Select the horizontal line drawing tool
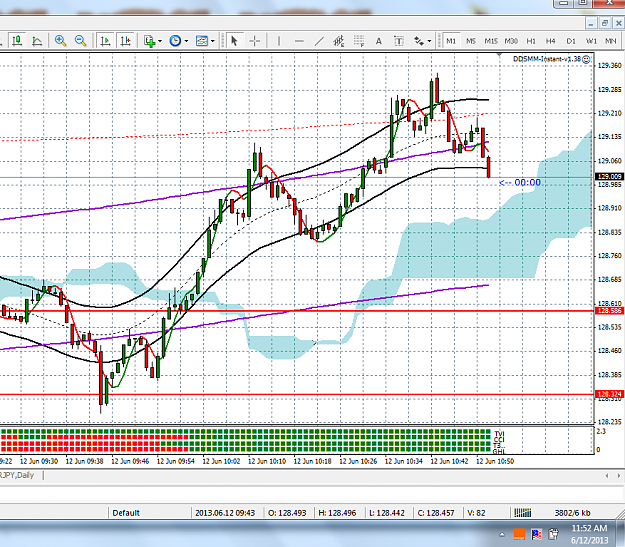Viewport: 625px width, 547px height. pos(299,41)
